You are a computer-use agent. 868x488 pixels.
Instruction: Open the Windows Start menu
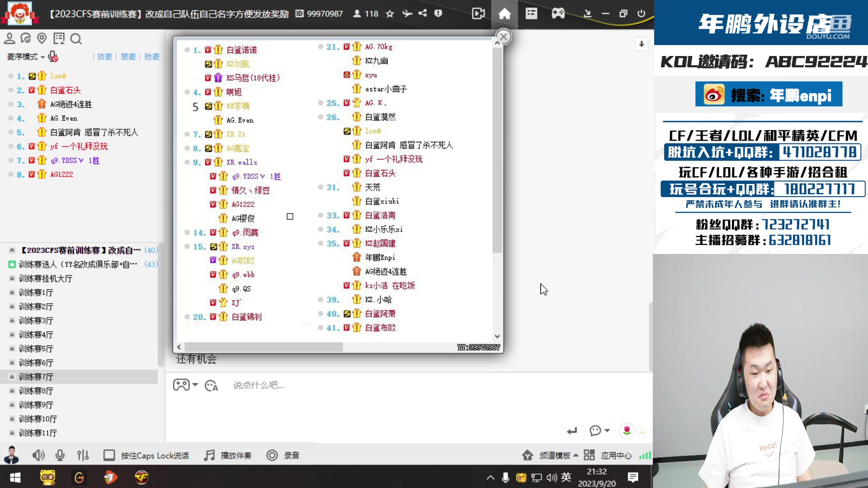pos(15,477)
